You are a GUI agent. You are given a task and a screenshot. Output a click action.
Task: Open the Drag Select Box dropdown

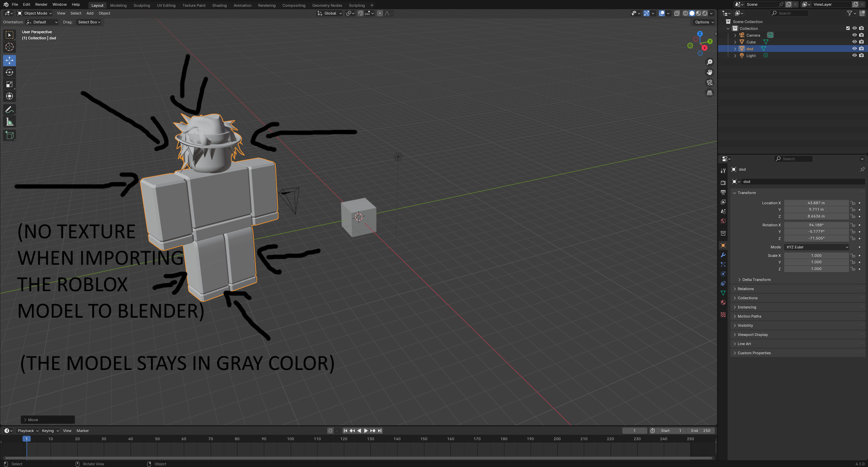(x=89, y=22)
